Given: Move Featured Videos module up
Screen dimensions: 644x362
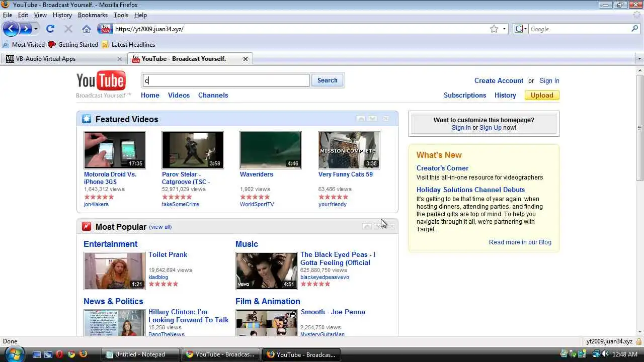Looking at the screenshot, I should (x=361, y=119).
